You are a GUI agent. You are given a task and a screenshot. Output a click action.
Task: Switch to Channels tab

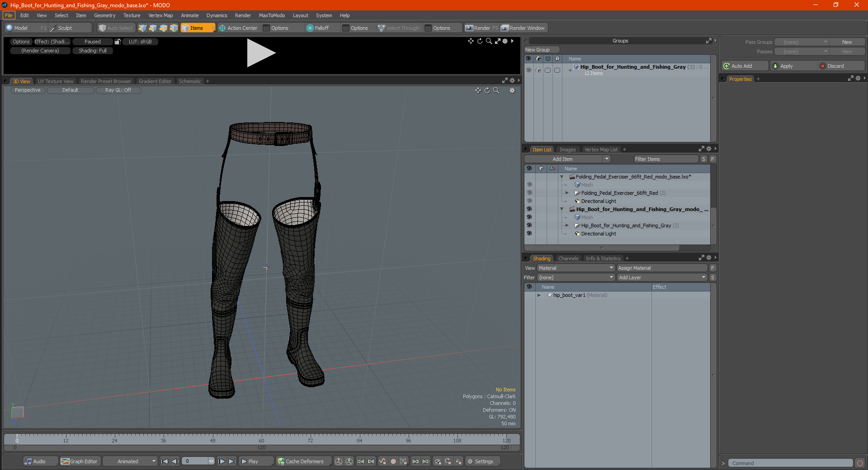click(x=568, y=258)
